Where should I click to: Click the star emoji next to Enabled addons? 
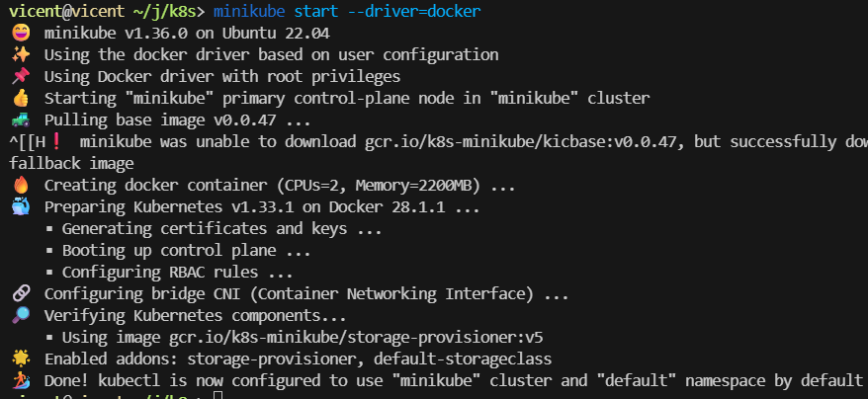[x=21, y=359]
